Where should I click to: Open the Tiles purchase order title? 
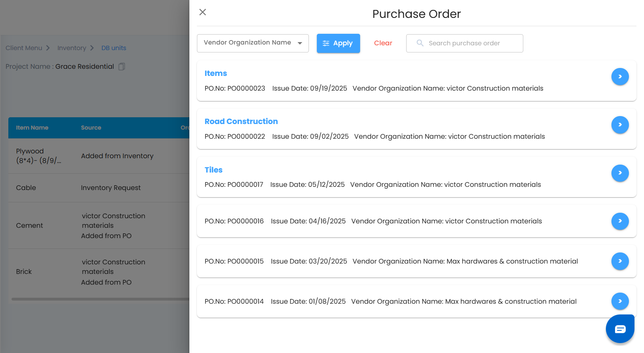pyautogui.click(x=213, y=170)
